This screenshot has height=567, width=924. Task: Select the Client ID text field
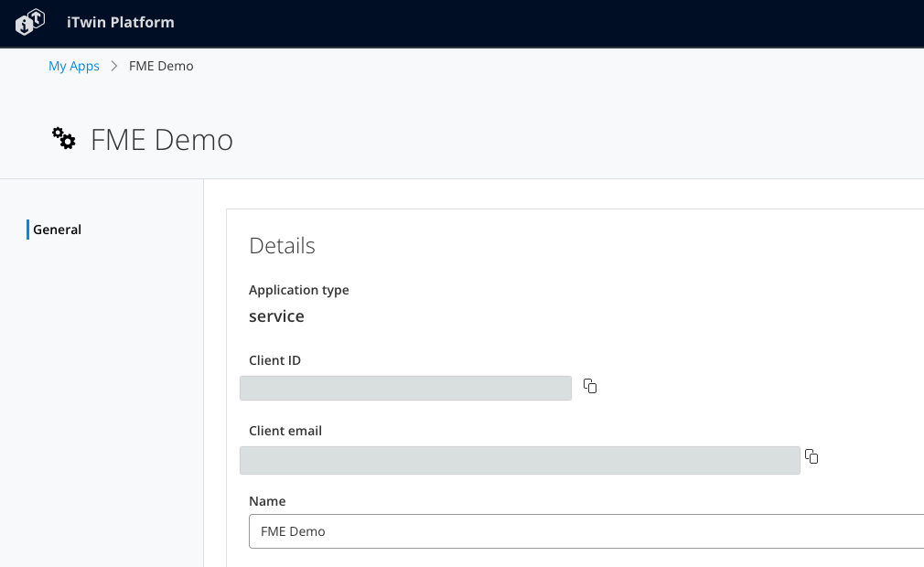405,388
